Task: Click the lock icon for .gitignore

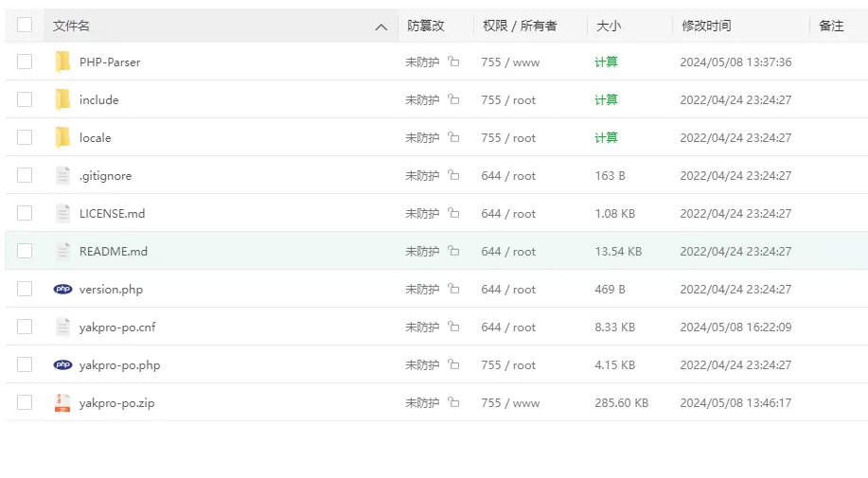Action: point(453,176)
